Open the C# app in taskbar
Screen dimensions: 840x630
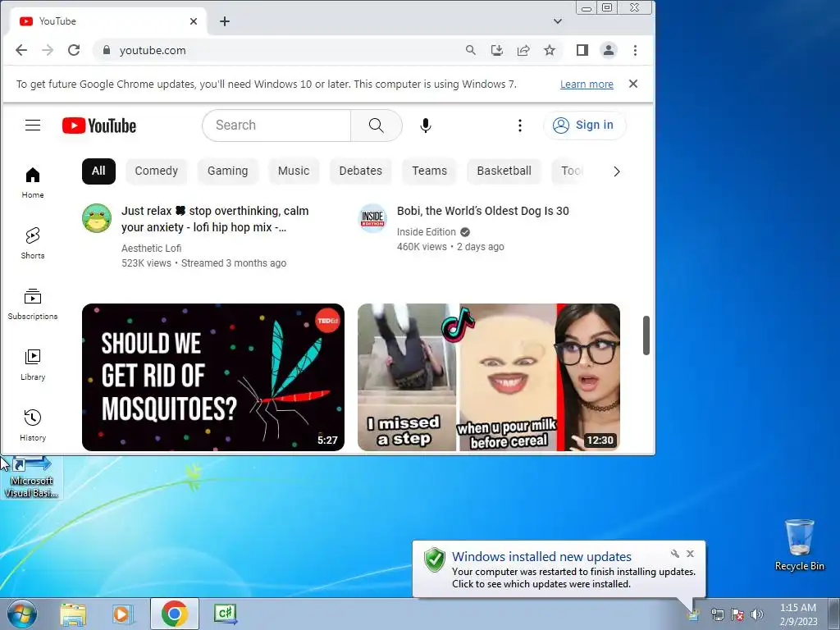(x=225, y=614)
